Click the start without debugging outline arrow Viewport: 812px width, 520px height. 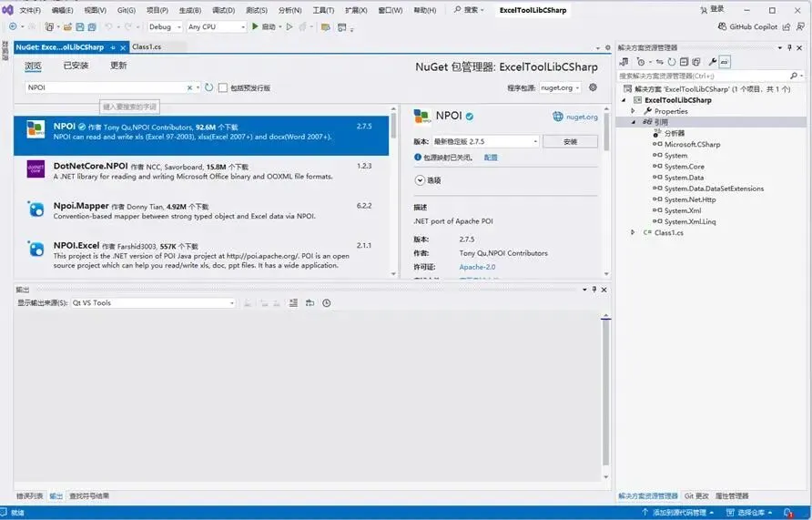click(289, 26)
